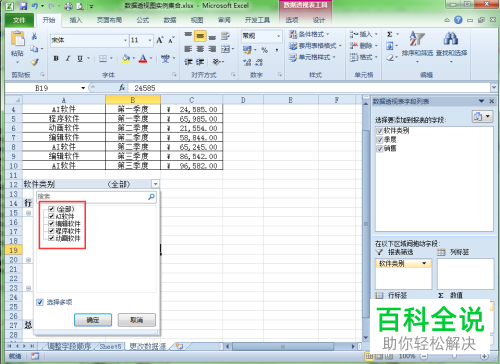500x364 pixels.
Task: Click the merge and center icon
Action: point(225,49)
